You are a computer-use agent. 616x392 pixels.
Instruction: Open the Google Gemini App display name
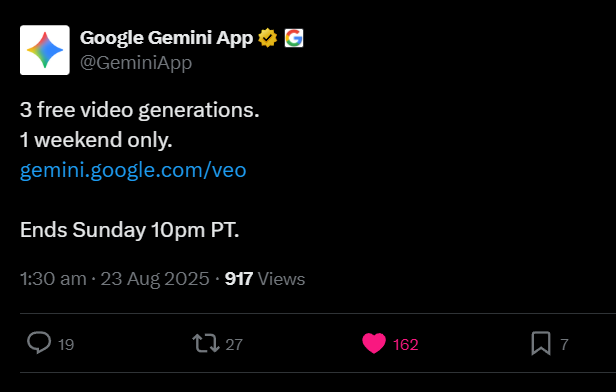[167, 38]
